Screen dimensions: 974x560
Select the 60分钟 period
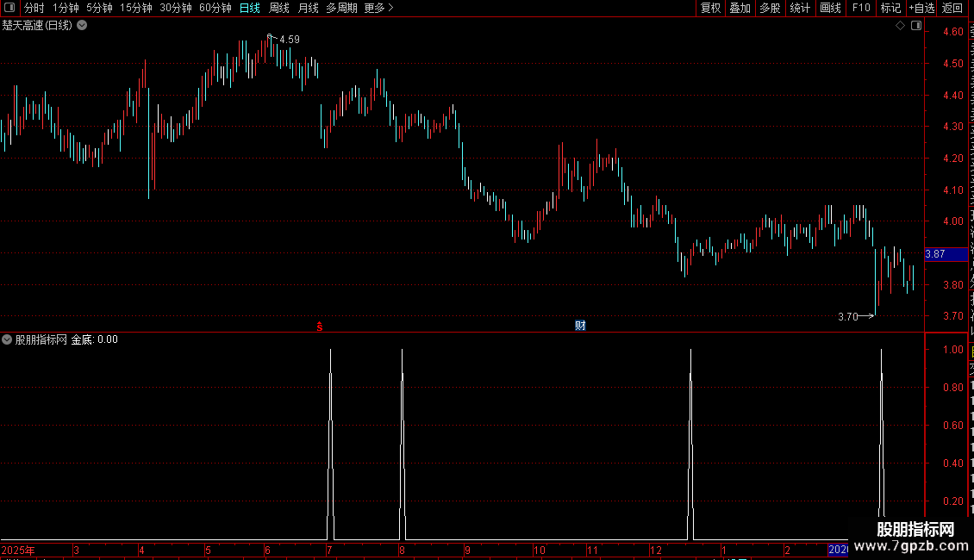point(215,8)
